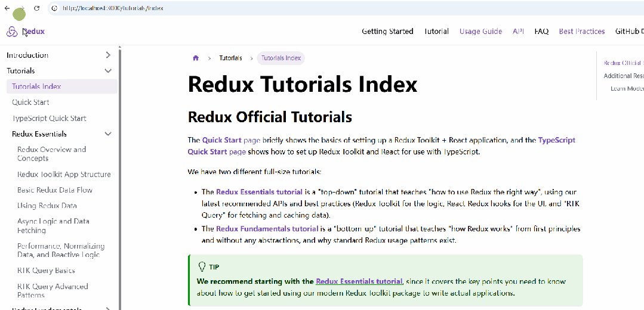Collapse the Tutorials sidebar chevron

108,70
